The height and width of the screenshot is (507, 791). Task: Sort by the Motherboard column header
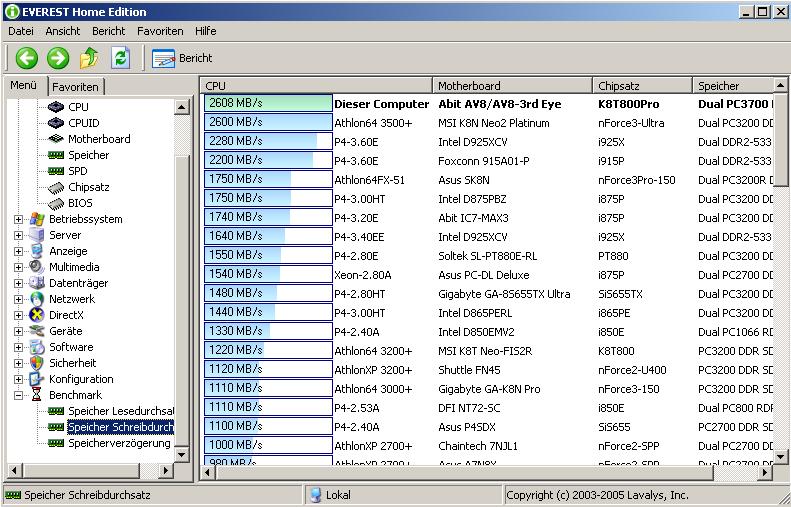click(512, 86)
